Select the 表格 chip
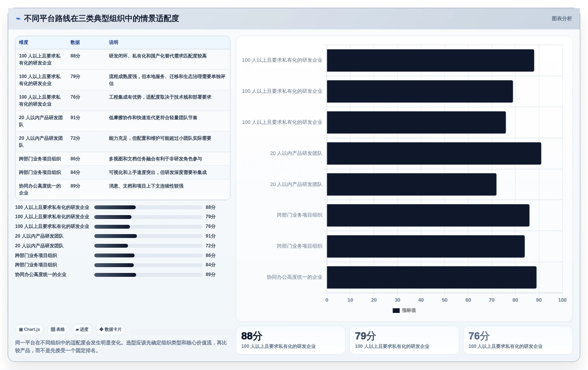This screenshot has height=370, width=588. pos(58,329)
